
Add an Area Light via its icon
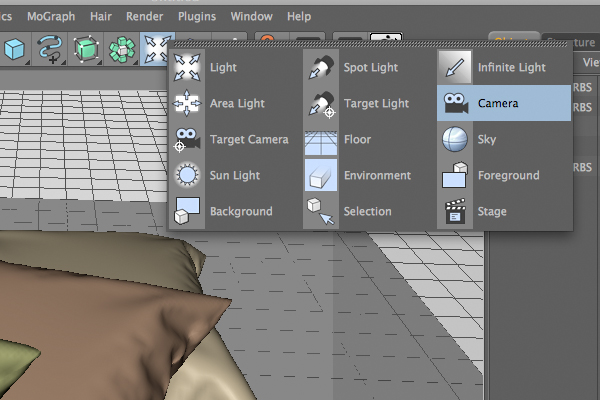[187, 103]
